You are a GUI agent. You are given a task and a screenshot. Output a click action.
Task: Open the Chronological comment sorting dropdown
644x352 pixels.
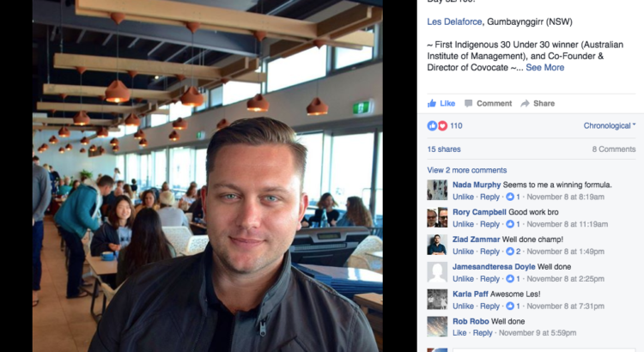click(610, 125)
